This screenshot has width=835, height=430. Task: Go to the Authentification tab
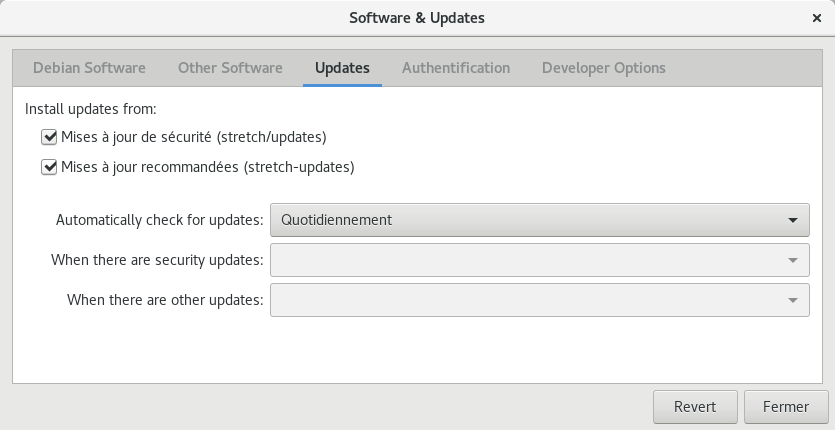coord(456,68)
